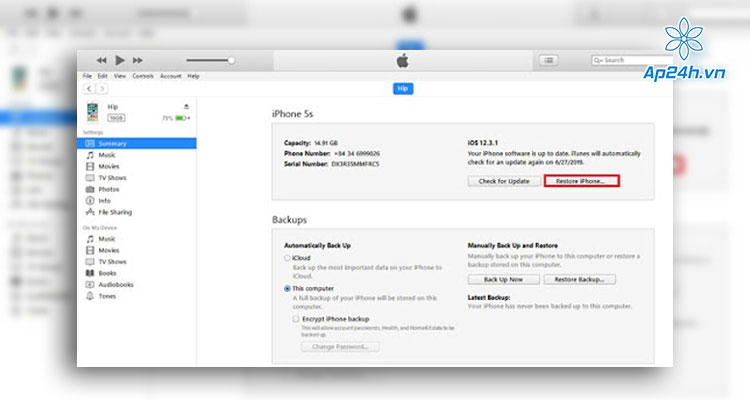Open the Account menu
The image size is (750, 400).
pyautogui.click(x=171, y=76)
